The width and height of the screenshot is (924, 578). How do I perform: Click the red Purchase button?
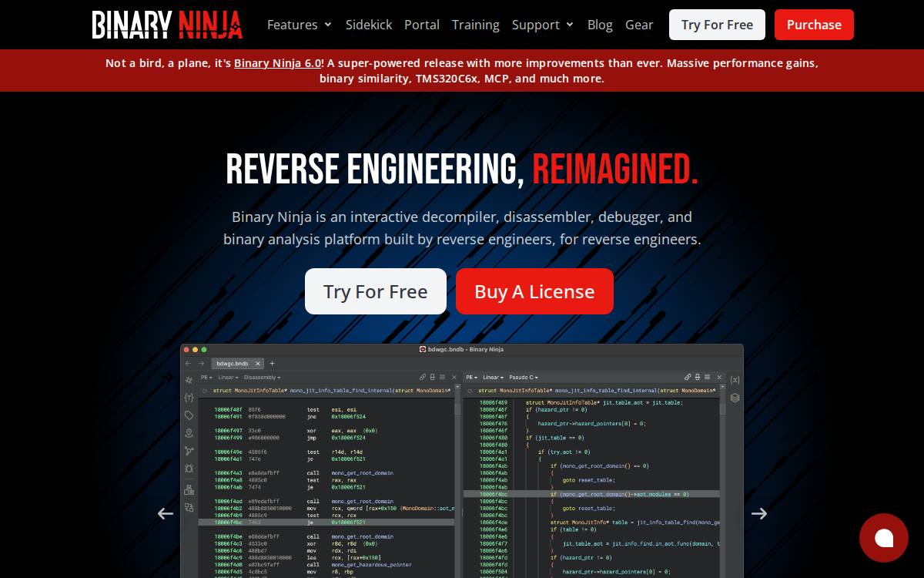click(814, 25)
